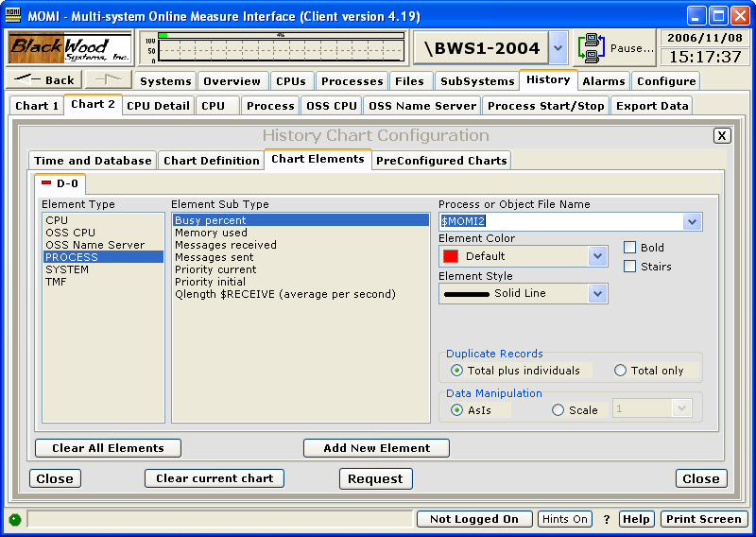Switch to Chart 1 tab
The width and height of the screenshot is (756, 537).
point(37,106)
